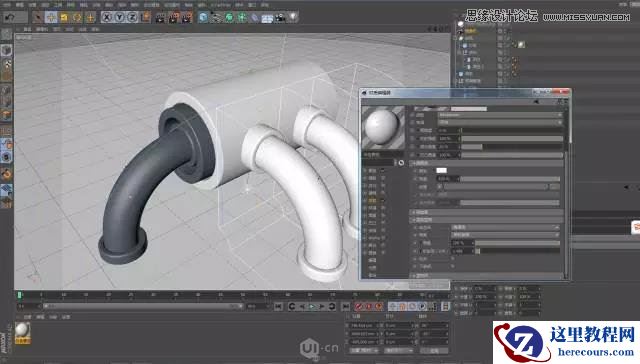The image size is (640, 364).
Task: Toggle the X axis lock
Action: (x=107, y=17)
